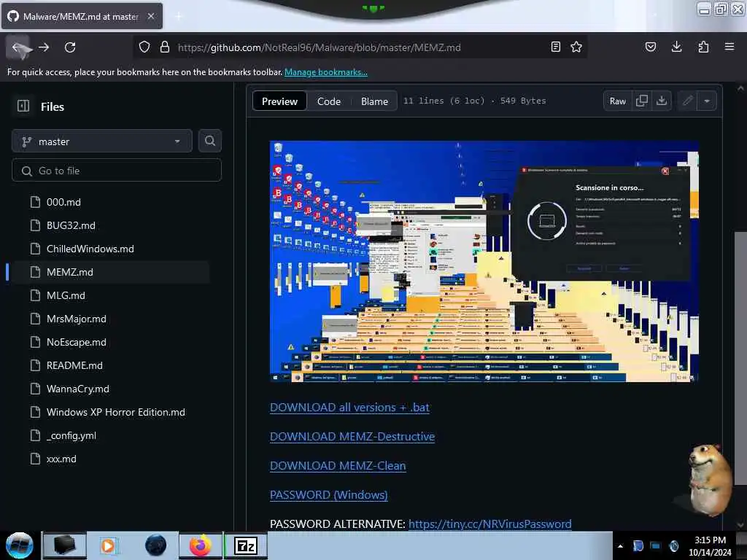The width and height of the screenshot is (747, 560).
Task: Open the shield tracking protection icon
Action: [144, 47]
